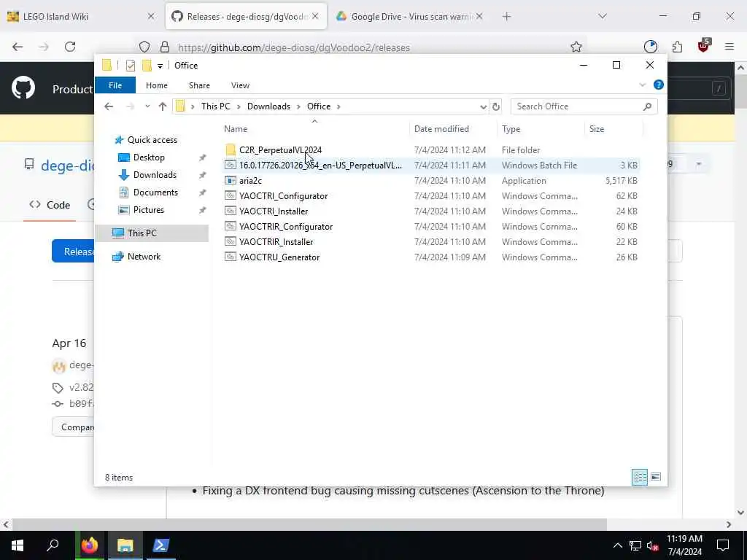Select the YAOCTRI_Configurator file icon
Screen dimensions: 747x560
pyautogui.click(x=231, y=195)
